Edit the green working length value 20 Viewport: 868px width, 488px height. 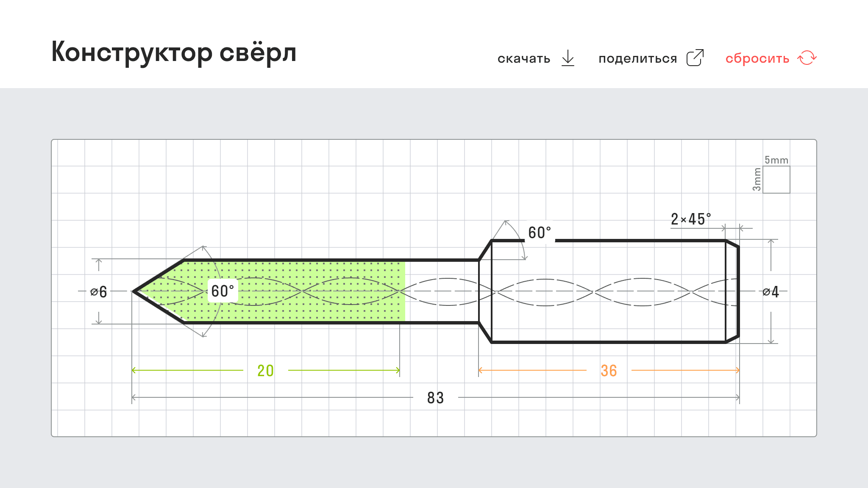click(266, 371)
